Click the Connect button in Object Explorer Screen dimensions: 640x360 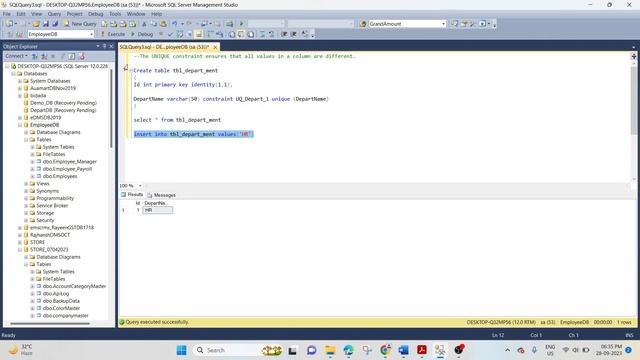point(16,56)
